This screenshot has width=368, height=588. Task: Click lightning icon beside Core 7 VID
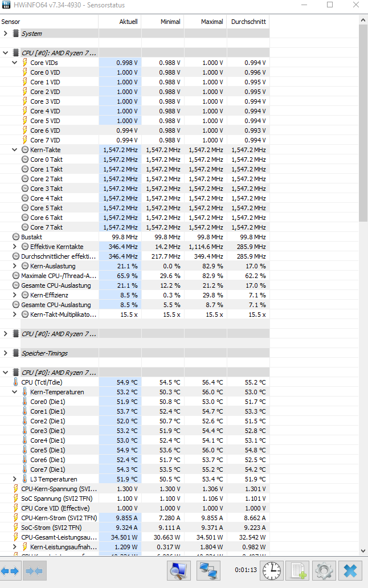[x=24, y=140]
